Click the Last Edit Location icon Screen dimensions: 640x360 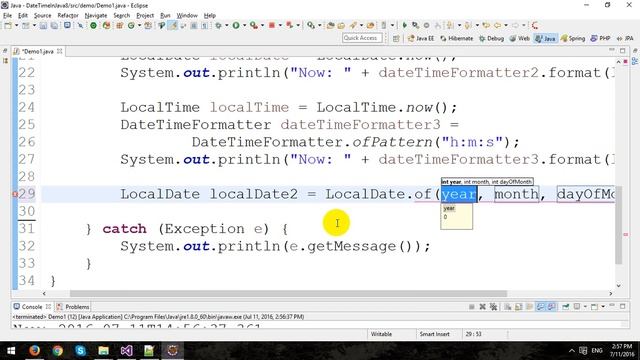[x=486, y=25]
